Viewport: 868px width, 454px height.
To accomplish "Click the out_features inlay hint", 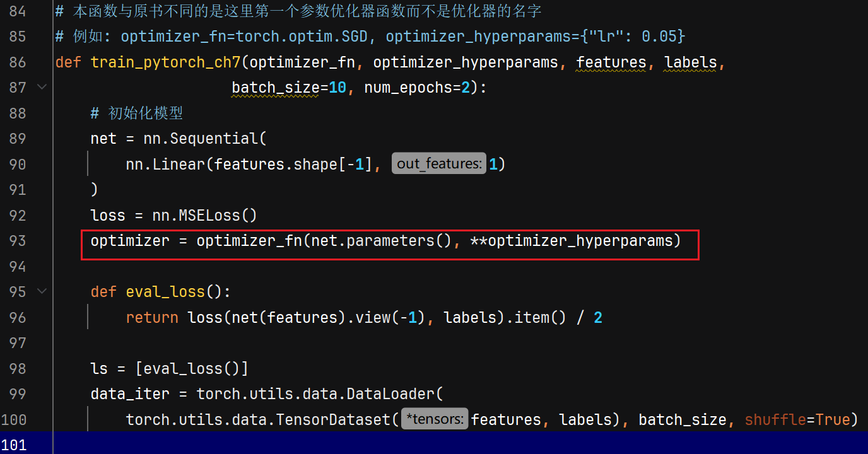I will click(439, 164).
